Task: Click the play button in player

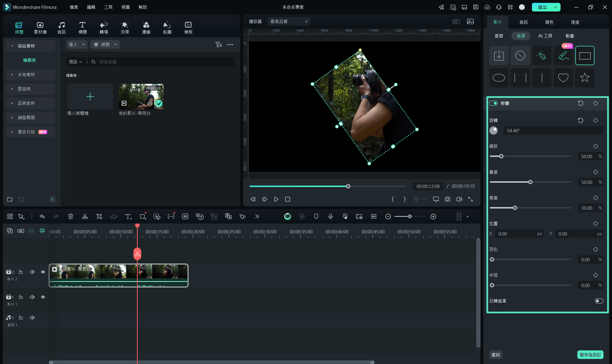Action: 276,199
